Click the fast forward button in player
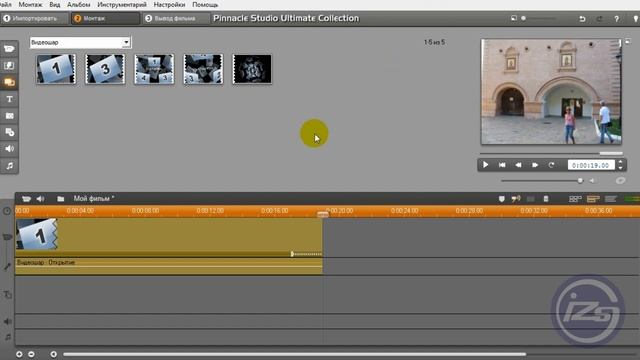 point(535,165)
